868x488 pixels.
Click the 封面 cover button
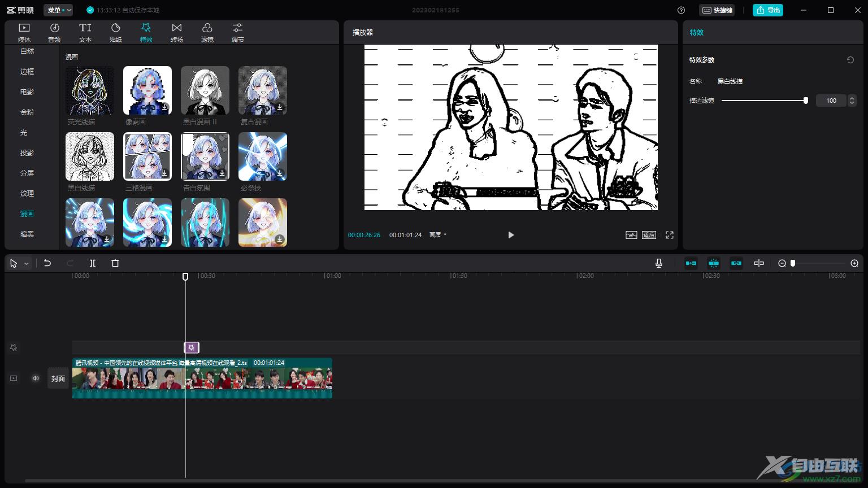pyautogui.click(x=58, y=378)
